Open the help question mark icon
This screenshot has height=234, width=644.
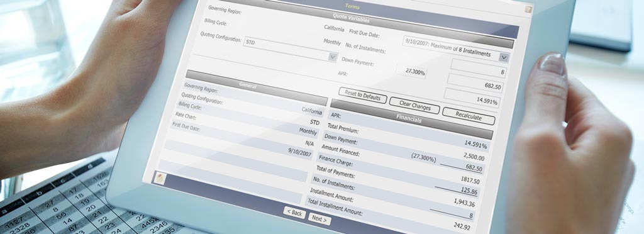click(x=528, y=9)
